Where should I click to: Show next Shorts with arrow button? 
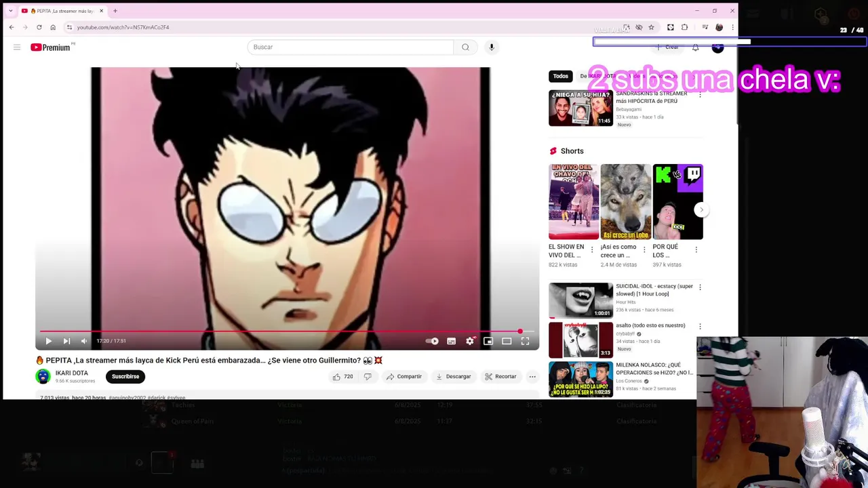[701, 209]
